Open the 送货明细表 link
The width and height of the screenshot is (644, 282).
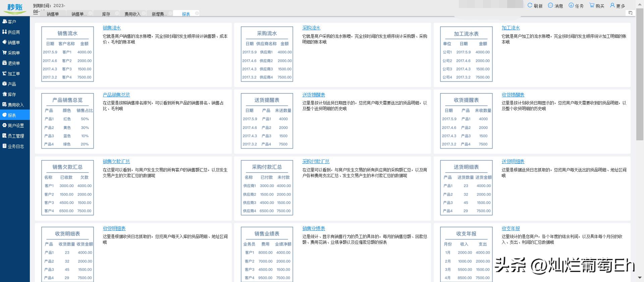(513, 162)
